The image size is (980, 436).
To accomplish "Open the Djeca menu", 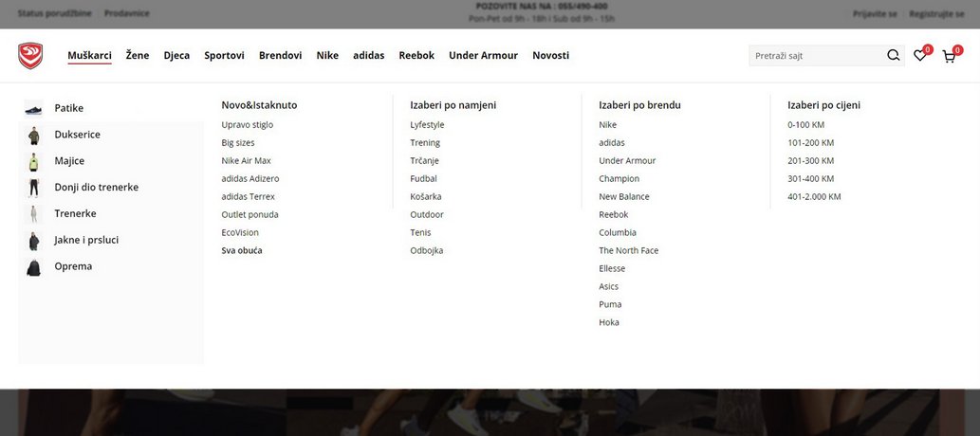I will (176, 56).
